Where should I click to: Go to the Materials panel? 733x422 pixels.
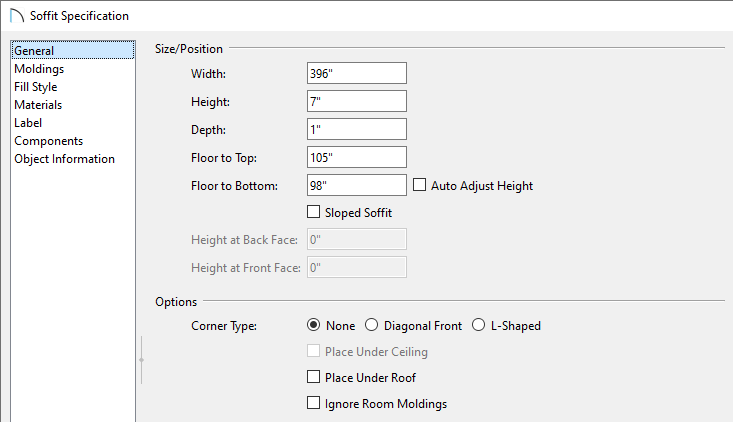pyautogui.click(x=38, y=105)
